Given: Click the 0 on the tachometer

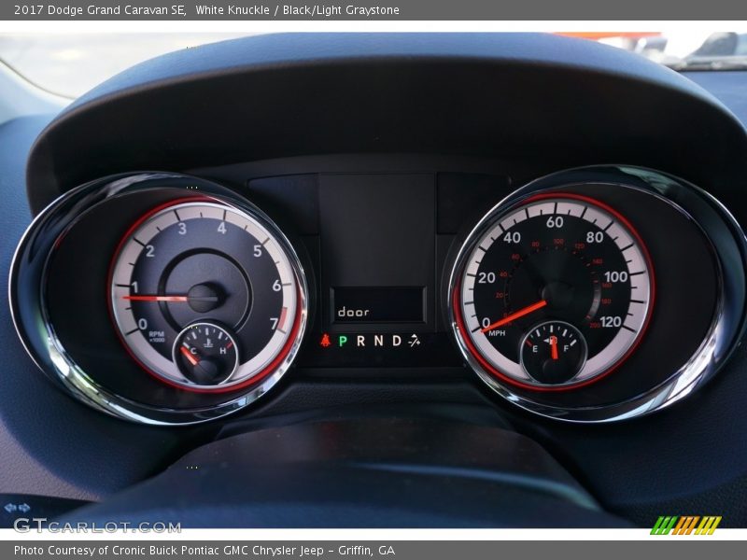Looking at the screenshot, I should (143, 324).
